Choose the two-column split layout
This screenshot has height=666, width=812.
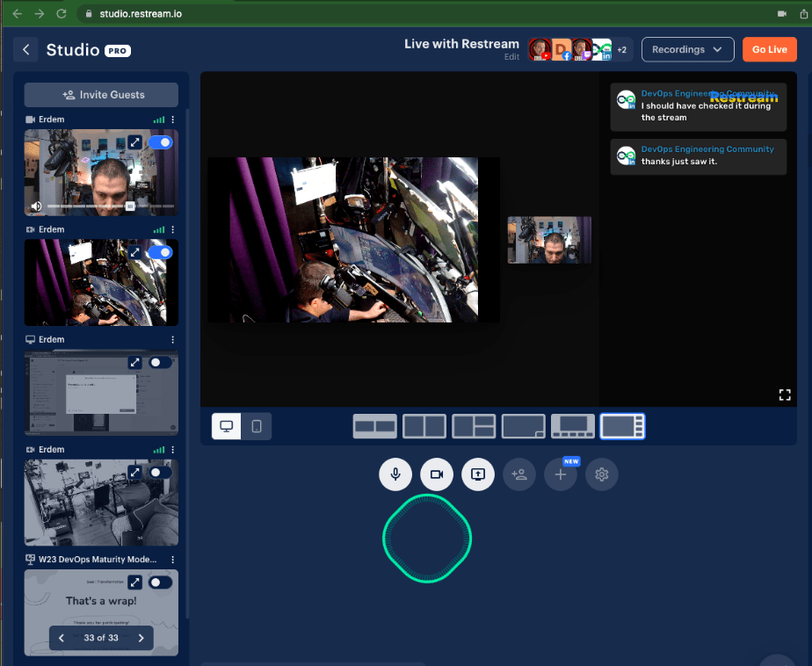(424, 426)
